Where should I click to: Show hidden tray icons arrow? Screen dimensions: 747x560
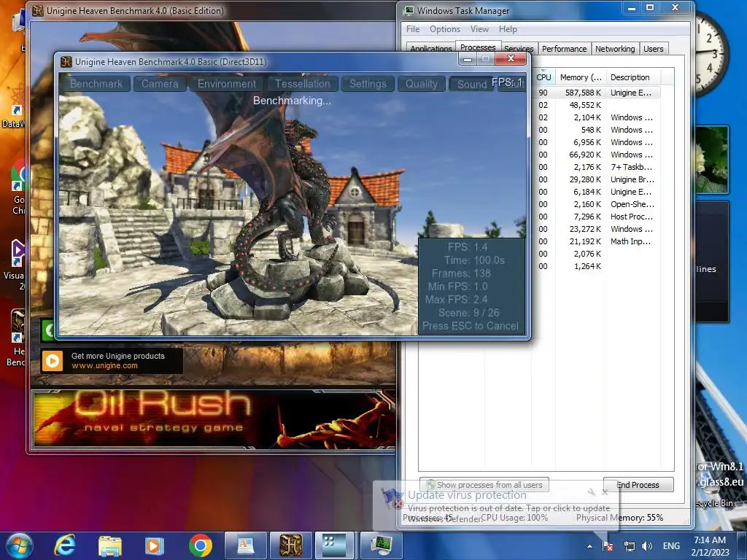point(589,546)
